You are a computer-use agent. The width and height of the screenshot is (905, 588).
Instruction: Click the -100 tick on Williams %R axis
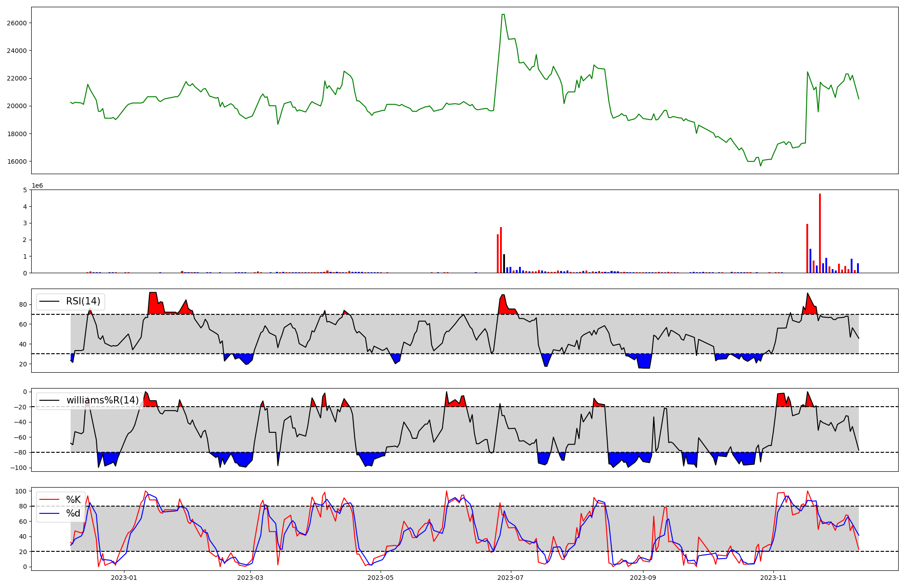coord(19,468)
